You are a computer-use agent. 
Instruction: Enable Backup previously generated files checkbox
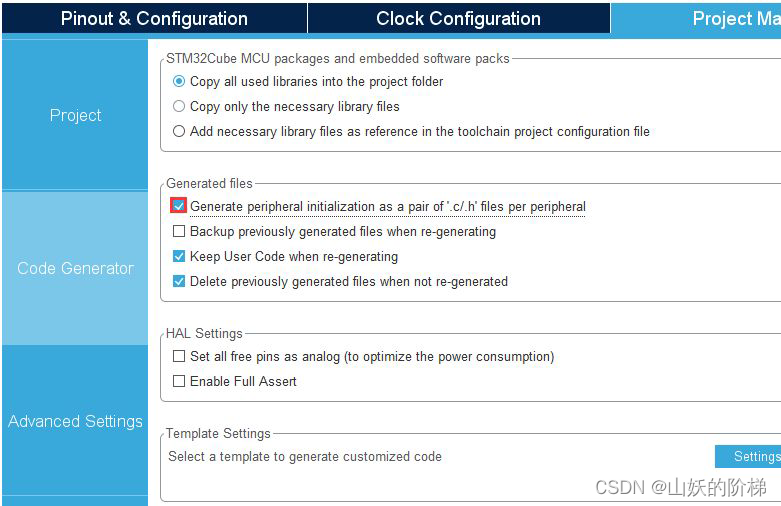point(179,231)
